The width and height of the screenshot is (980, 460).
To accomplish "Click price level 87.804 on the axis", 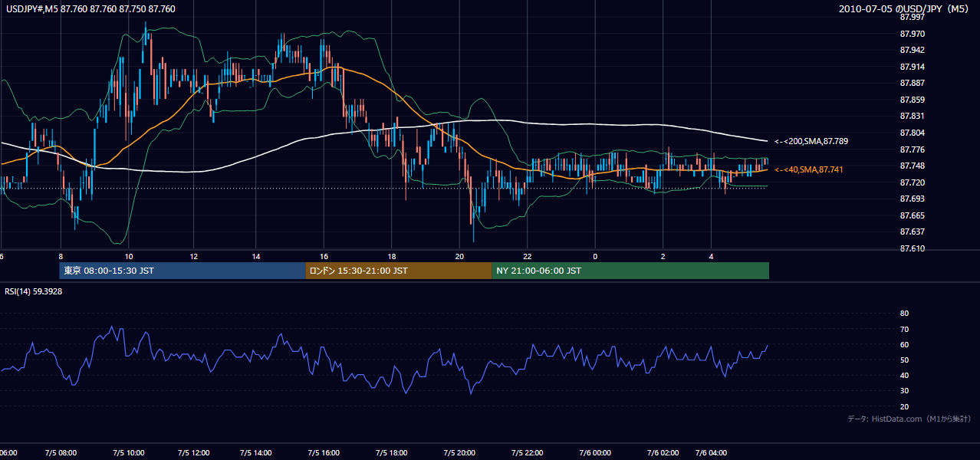I will (x=911, y=133).
